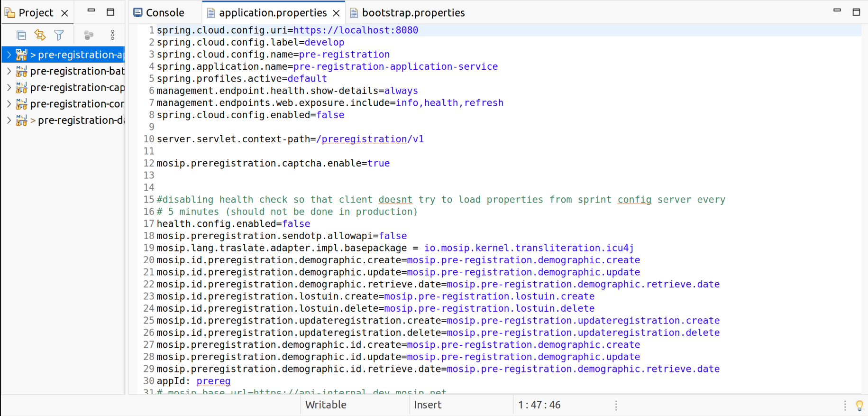Click the Collapse All icon in Project view
868x416 pixels.
[21, 35]
